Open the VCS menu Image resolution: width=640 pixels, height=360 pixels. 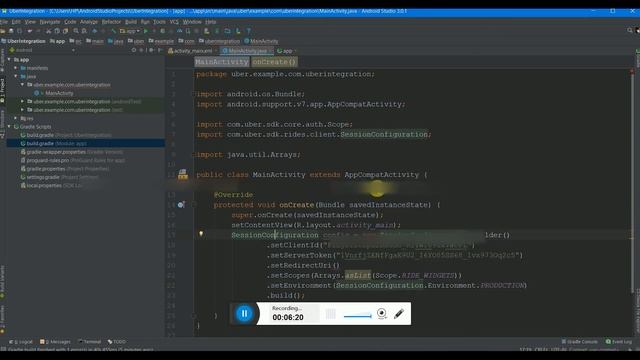[x=174, y=22]
